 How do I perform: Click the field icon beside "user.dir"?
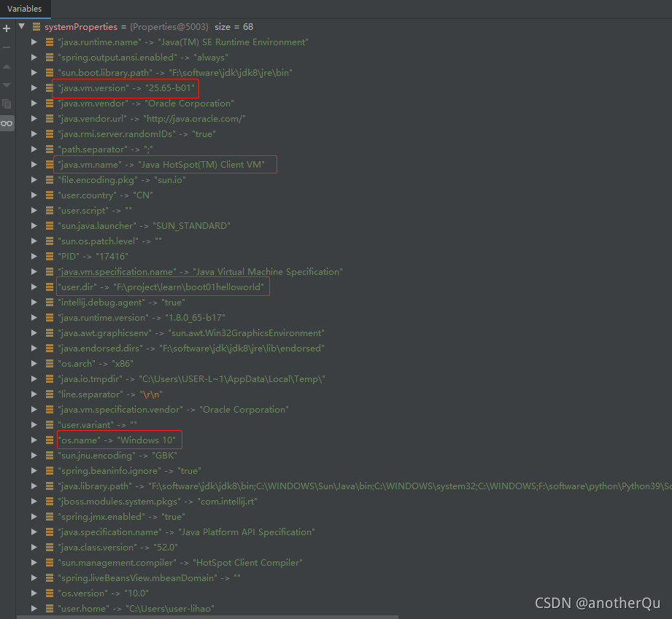point(50,287)
